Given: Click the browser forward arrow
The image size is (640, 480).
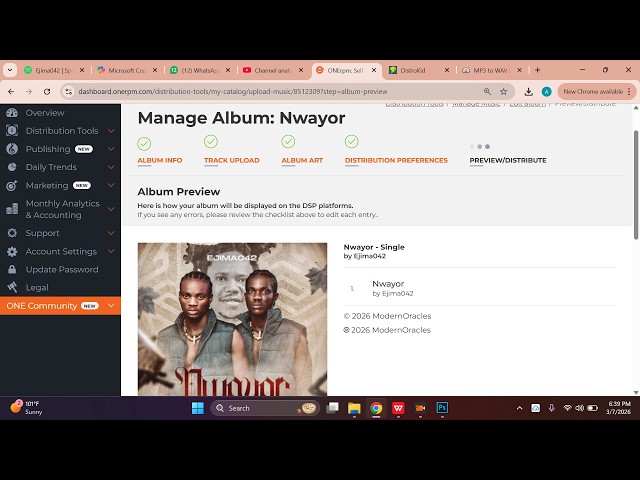Looking at the screenshot, I should click(x=29, y=92).
